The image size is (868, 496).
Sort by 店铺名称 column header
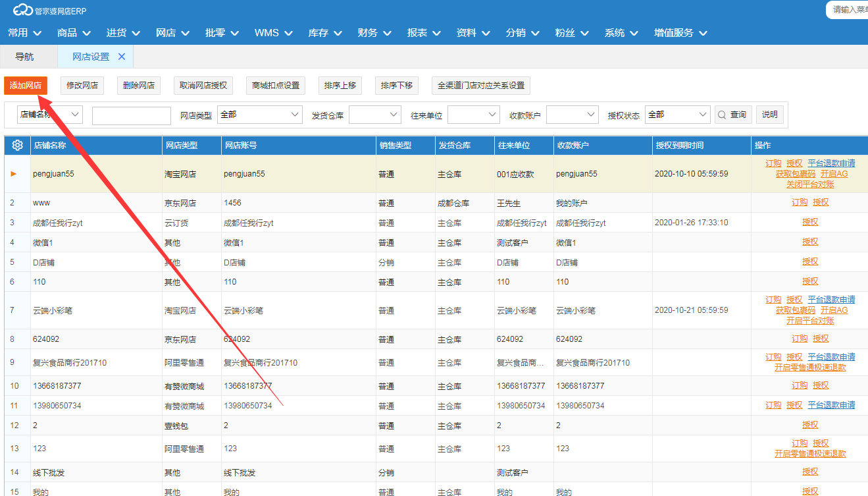(x=96, y=146)
